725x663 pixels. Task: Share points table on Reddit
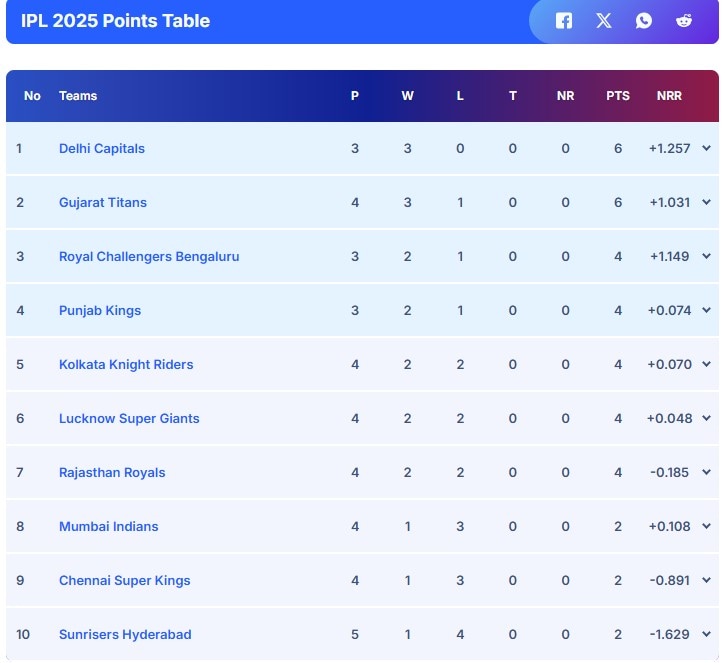tap(684, 21)
